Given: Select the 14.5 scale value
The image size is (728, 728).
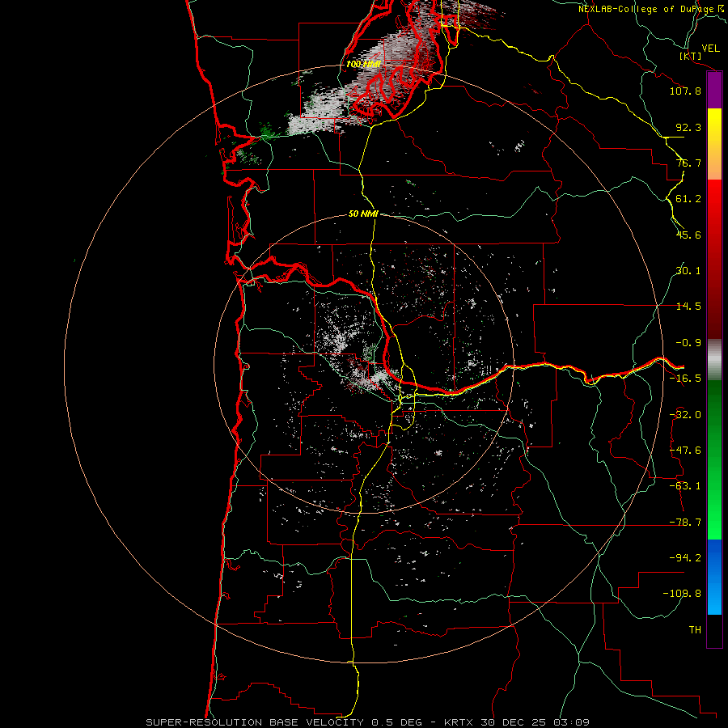Looking at the screenshot, I should [x=688, y=307].
